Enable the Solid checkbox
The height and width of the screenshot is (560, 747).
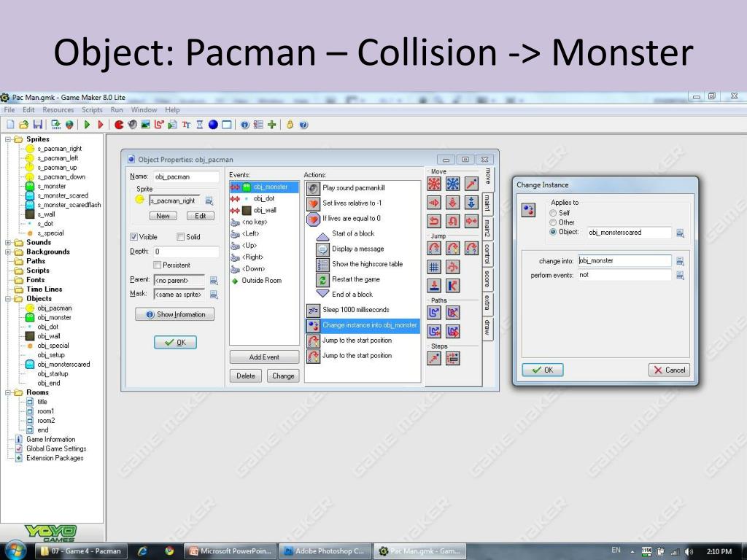pos(181,237)
